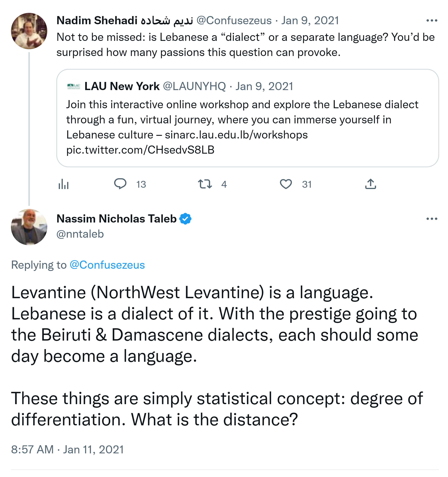Click the LAU New York logo avatar
The height and width of the screenshot is (477, 448).
click(x=74, y=86)
